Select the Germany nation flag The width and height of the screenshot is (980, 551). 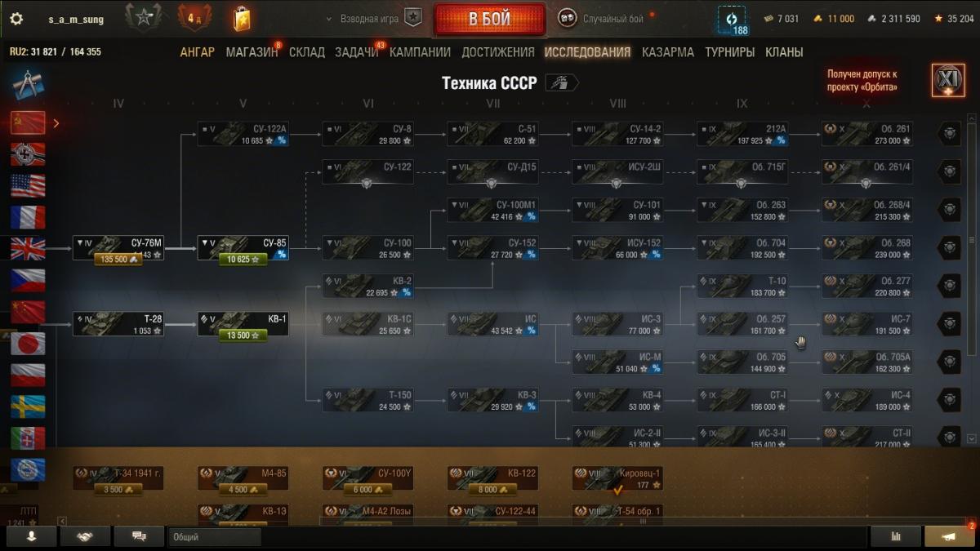tap(28, 154)
